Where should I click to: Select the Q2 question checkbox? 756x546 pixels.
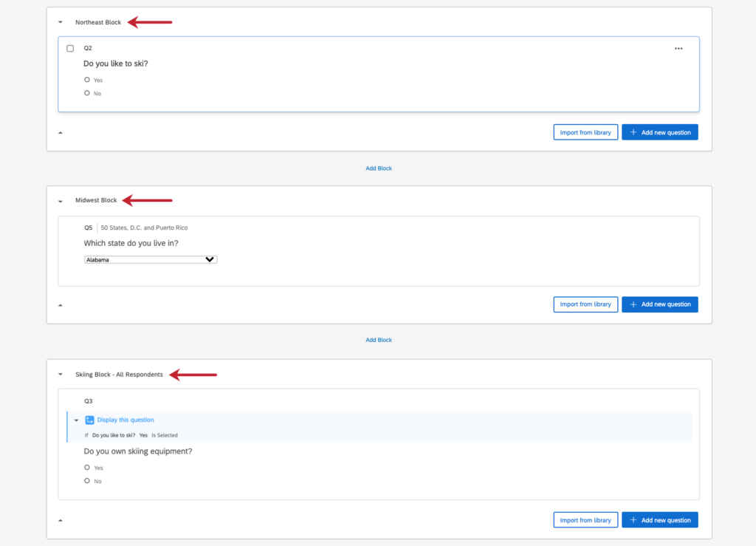pos(70,48)
